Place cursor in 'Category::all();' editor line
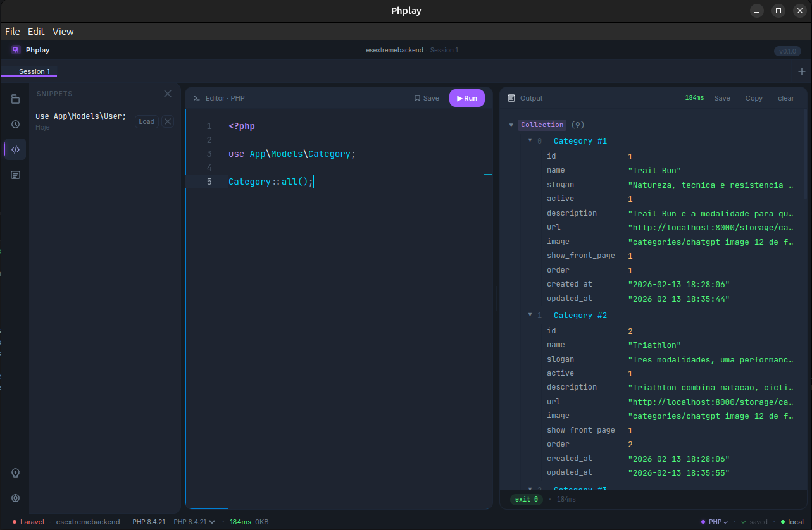Image resolution: width=812 pixels, height=530 pixels. pos(270,182)
